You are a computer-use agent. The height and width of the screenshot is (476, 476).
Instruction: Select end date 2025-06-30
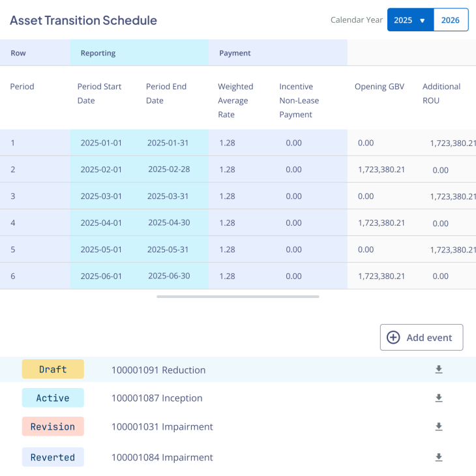(x=169, y=276)
